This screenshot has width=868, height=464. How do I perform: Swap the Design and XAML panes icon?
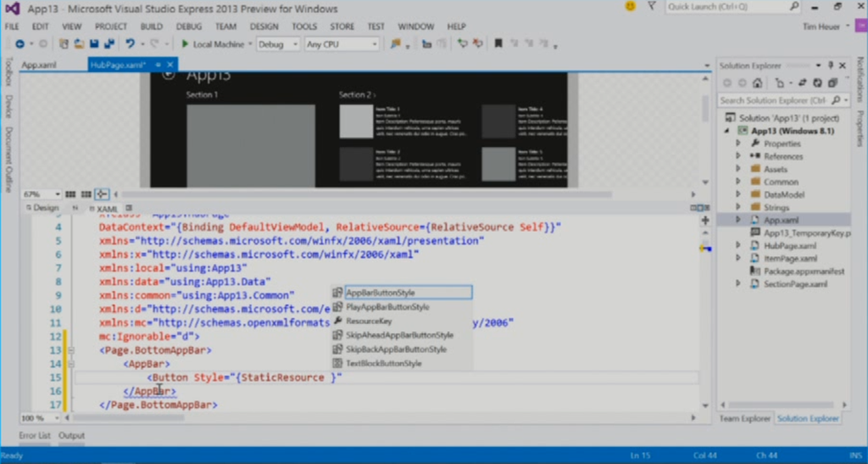click(75, 208)
